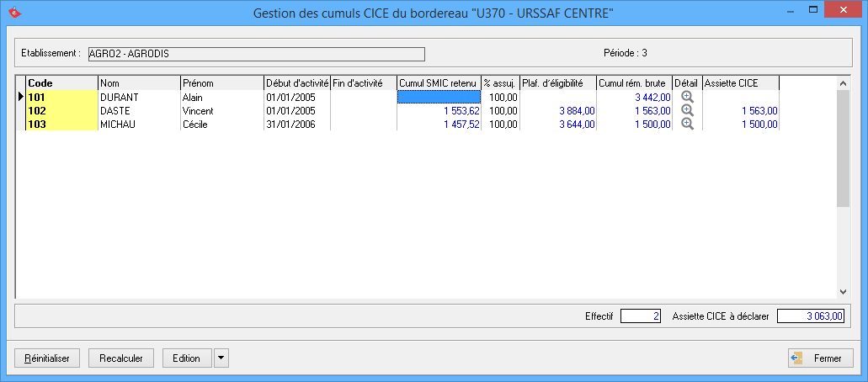This screenshot has width=868, height=382.
Task: Open detail magnifier for DASTE Vincent
Action: pos(687,110)
